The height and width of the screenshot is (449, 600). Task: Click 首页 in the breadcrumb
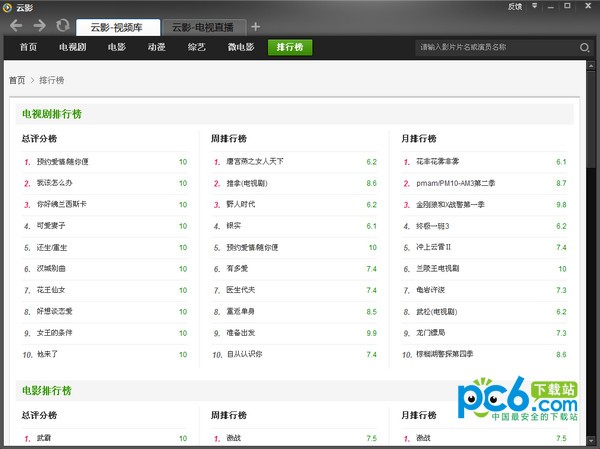18,80
